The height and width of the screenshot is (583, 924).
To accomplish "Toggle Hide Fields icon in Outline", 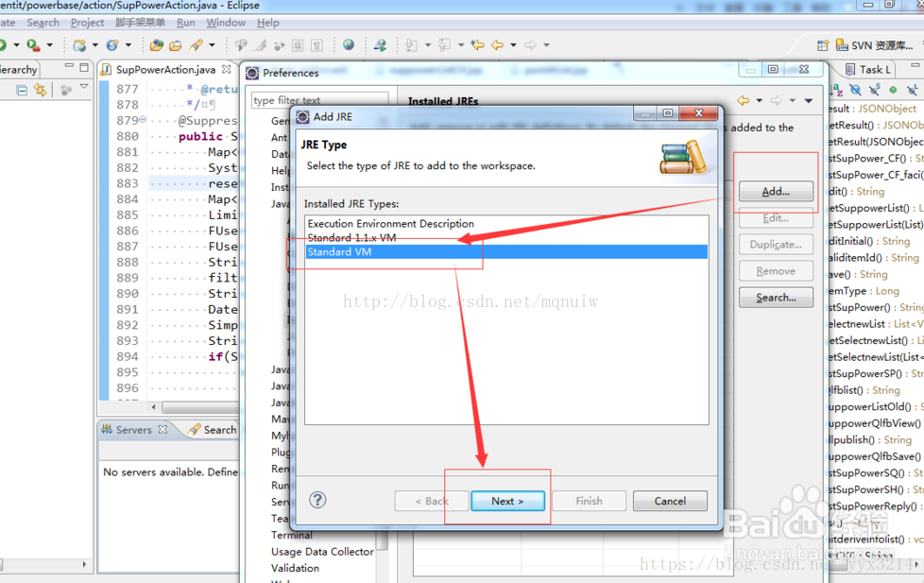I will [x=856, y=90].
